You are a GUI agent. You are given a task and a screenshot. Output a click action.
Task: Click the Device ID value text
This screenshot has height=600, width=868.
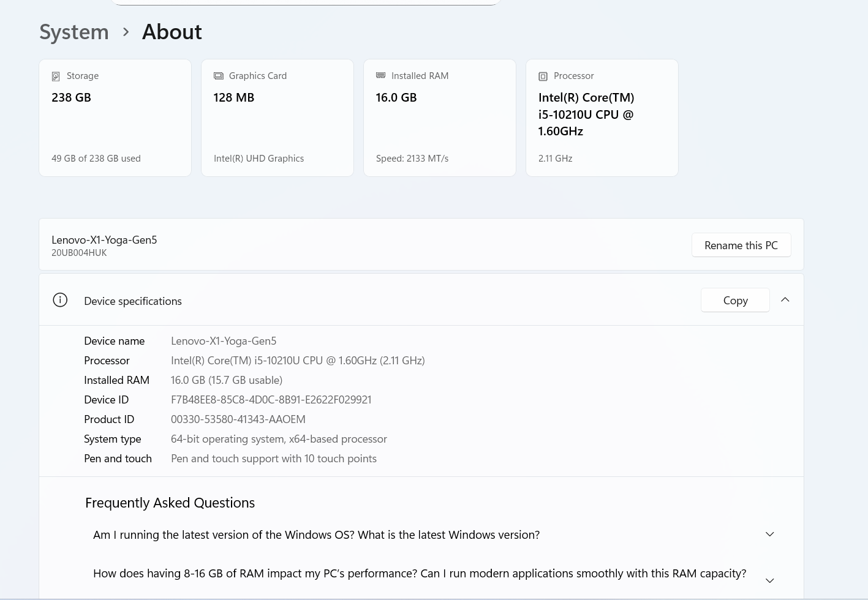(271, 400)
